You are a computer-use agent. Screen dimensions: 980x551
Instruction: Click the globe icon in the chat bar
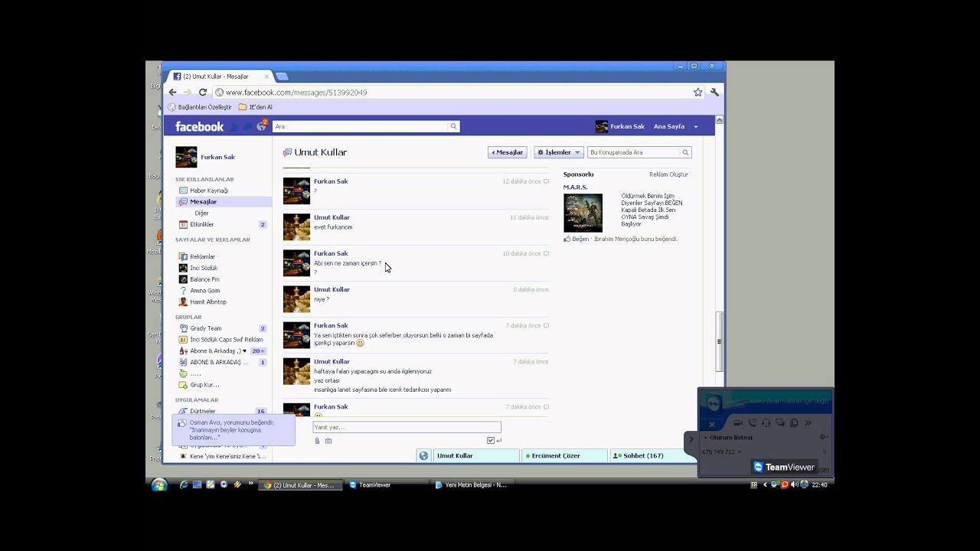pos(423,455)
